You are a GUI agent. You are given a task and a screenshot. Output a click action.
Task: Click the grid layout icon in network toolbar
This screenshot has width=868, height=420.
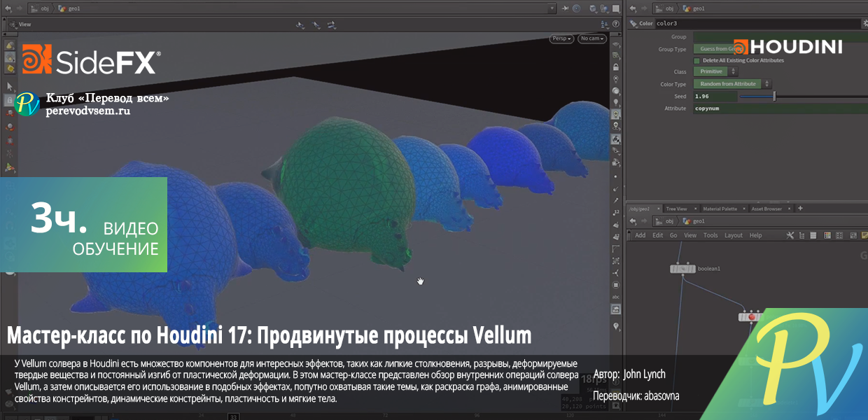tap(839, 235)
